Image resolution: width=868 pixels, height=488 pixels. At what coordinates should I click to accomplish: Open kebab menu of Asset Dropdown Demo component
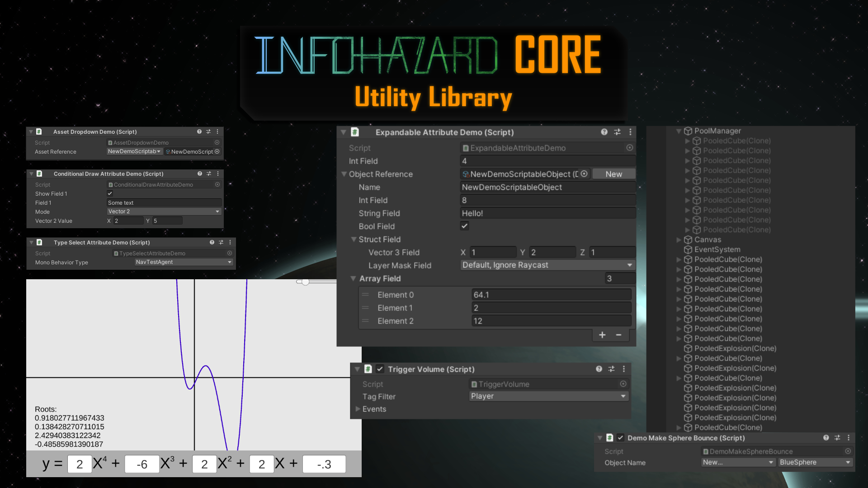(217, 131)
